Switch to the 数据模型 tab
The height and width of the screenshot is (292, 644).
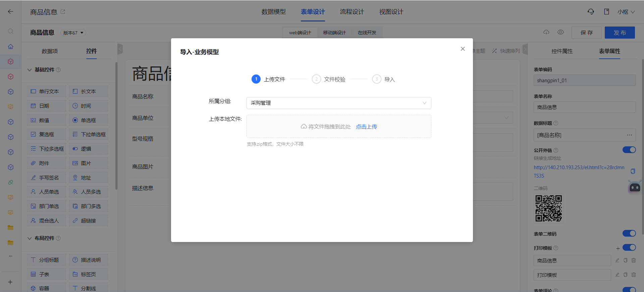(x=273, y=12)
